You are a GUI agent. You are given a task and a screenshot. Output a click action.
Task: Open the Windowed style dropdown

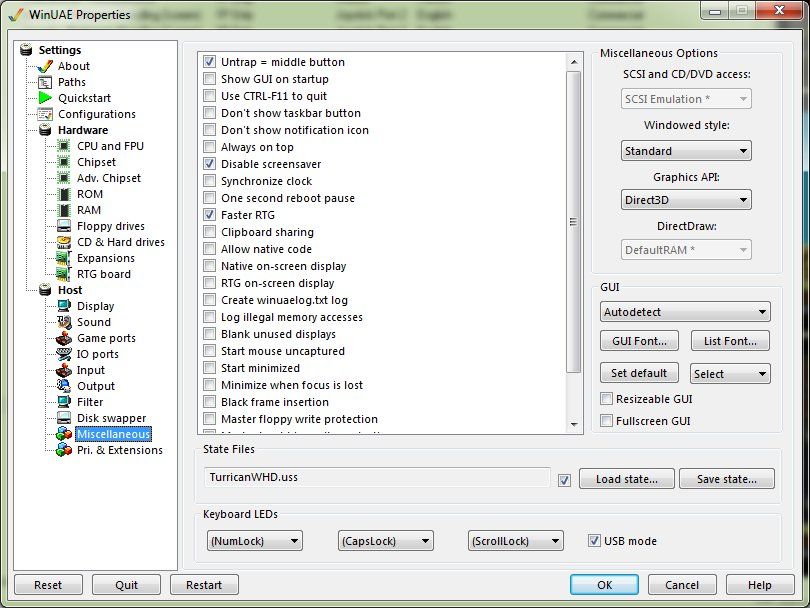[685, 151]
